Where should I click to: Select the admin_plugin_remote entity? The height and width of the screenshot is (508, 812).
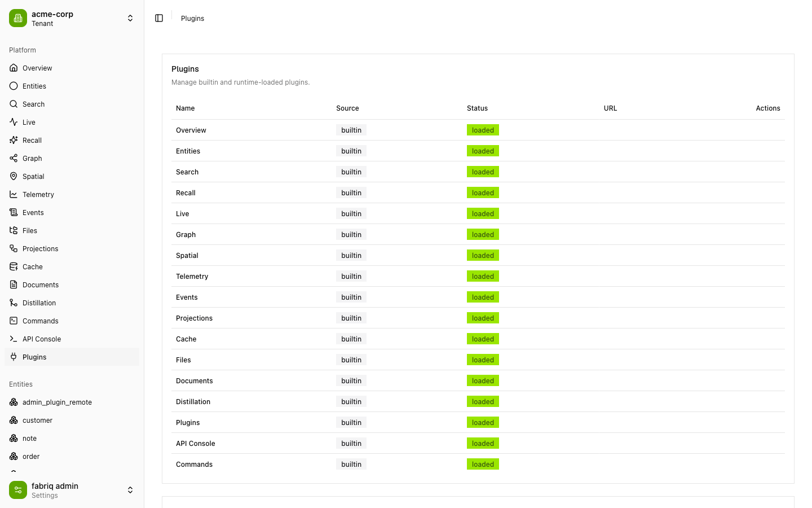point(72,402)
